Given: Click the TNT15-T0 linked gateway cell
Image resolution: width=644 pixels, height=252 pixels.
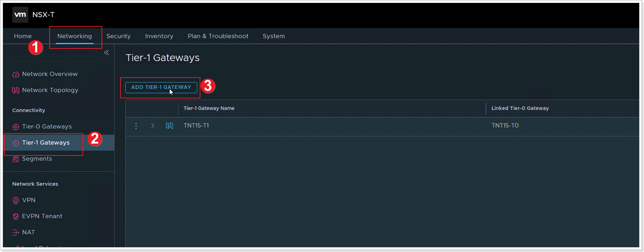Looking at the screenshot, I should coord(505,126).
